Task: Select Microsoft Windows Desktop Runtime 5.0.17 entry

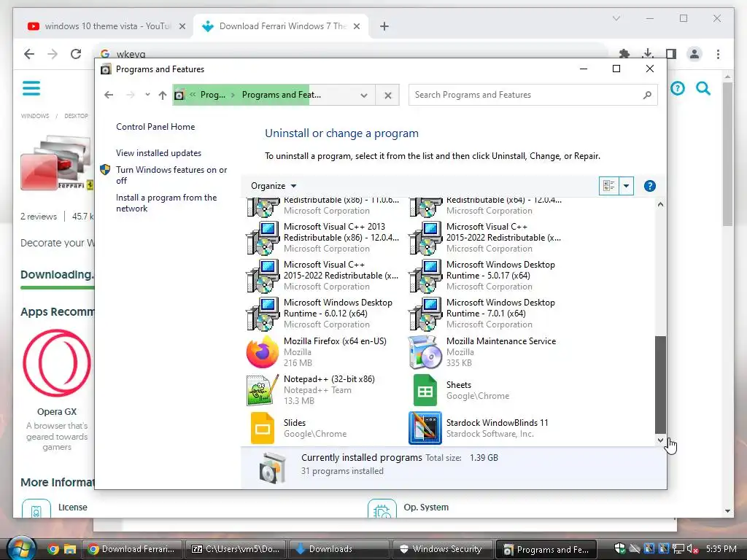Action: click(x=485, y=275)
